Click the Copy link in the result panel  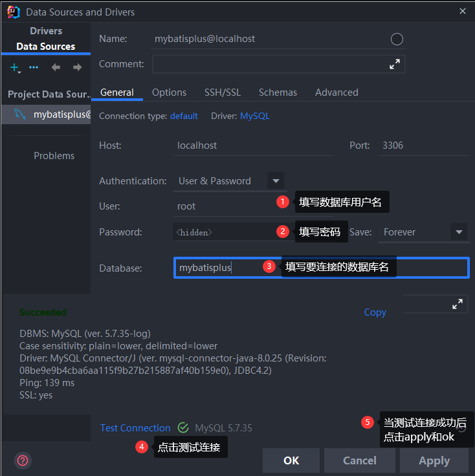point(375,312)
